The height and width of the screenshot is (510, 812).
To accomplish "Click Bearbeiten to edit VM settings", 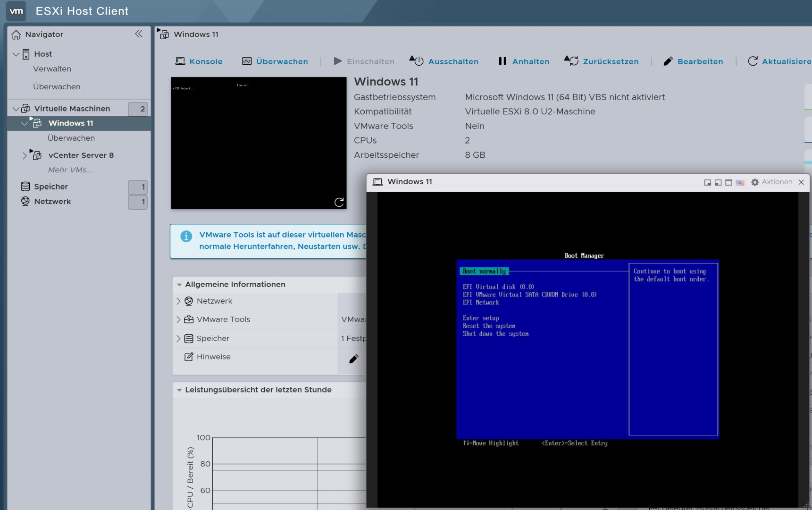I will point(700,61).
